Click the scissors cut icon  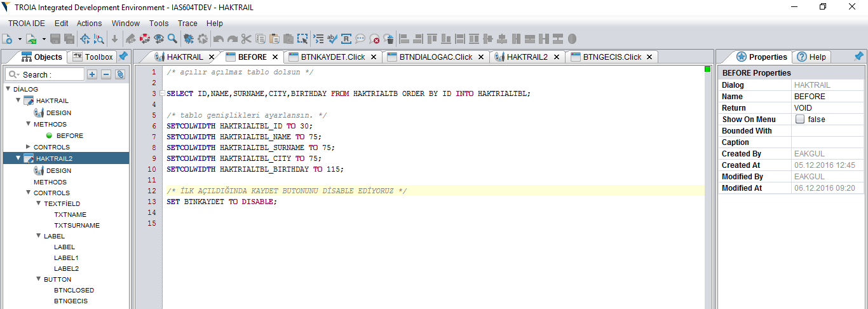pos(246,39)
